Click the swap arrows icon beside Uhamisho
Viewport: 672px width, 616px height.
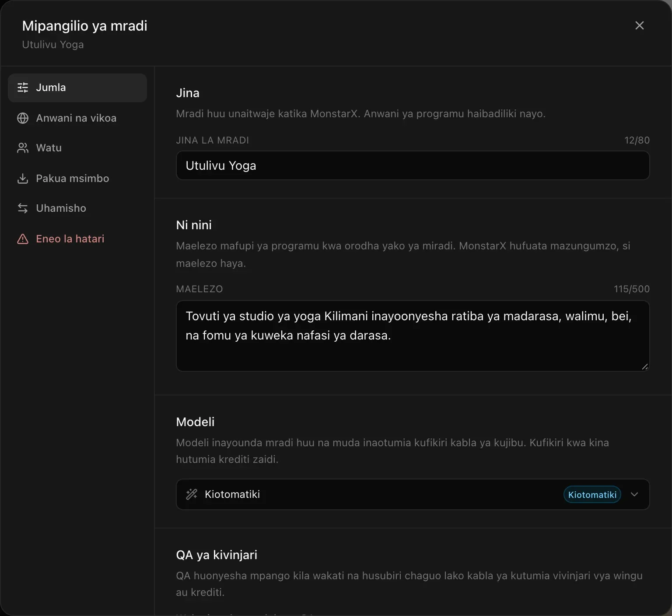tap(23, 208)
